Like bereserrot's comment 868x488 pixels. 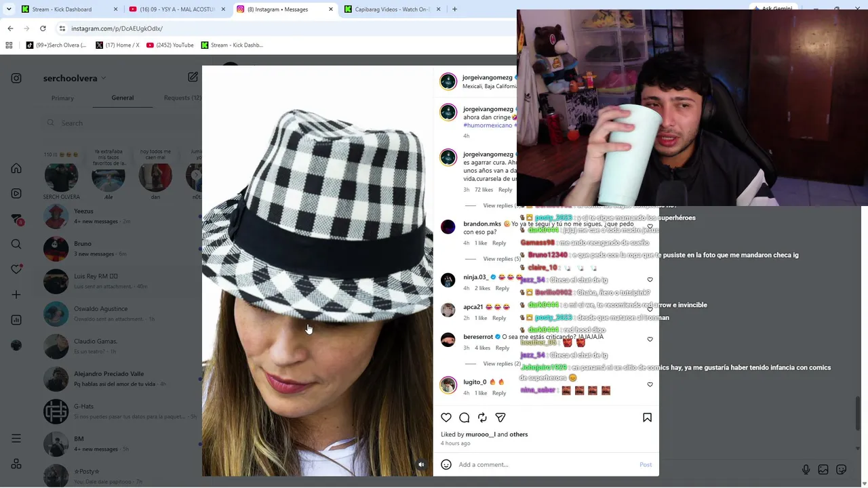(650, 340)
